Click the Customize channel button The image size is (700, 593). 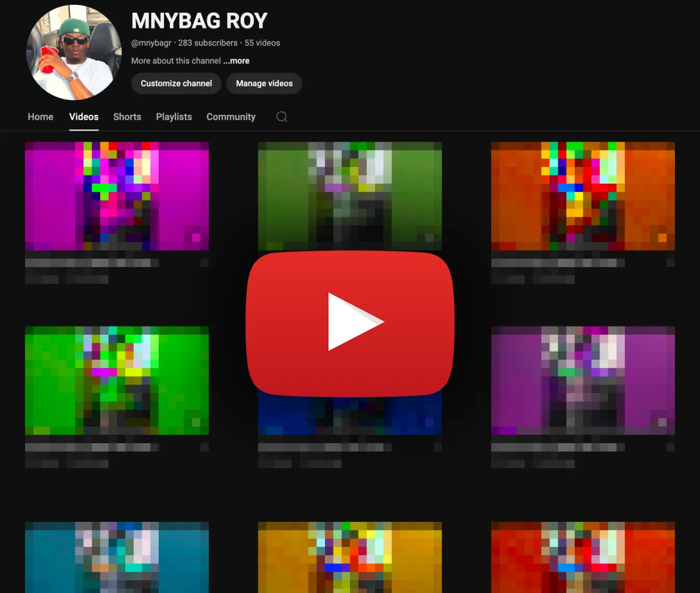pyautogui.click(x=176, y=83)
